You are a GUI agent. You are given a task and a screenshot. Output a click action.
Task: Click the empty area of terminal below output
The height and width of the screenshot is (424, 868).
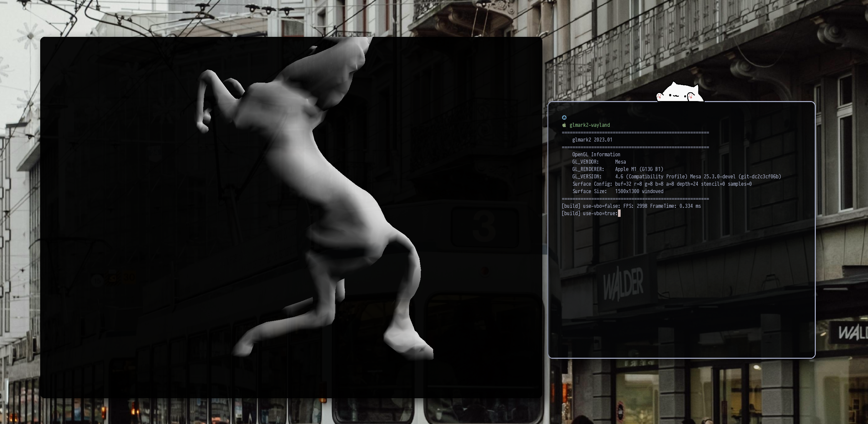681,286
